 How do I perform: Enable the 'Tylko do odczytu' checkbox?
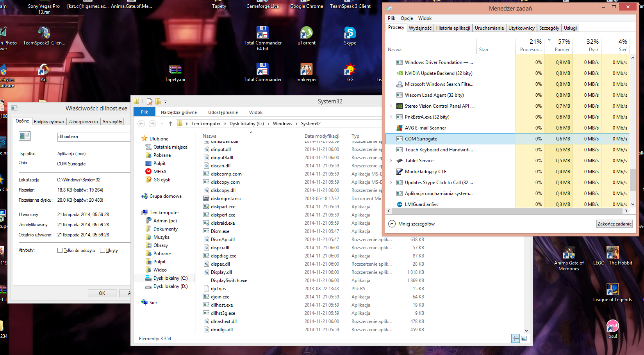[60, 250]
